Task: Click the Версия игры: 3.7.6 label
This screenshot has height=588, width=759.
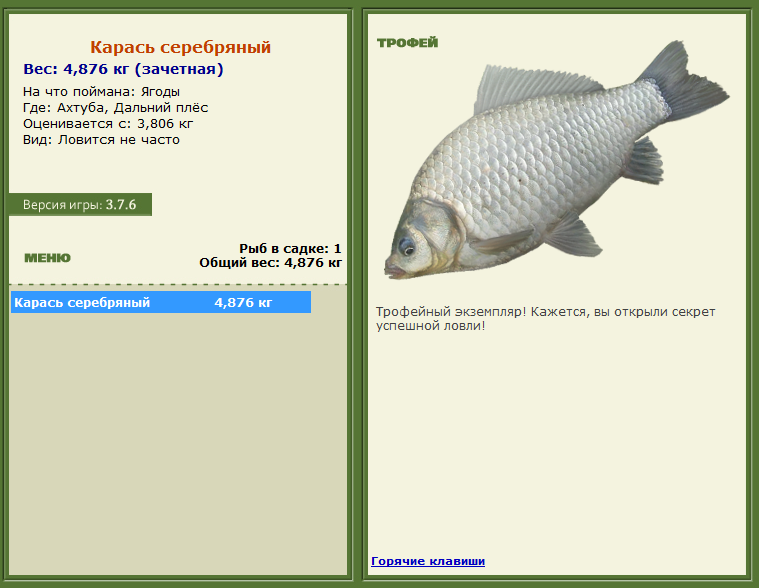Action: coord(80,205)
